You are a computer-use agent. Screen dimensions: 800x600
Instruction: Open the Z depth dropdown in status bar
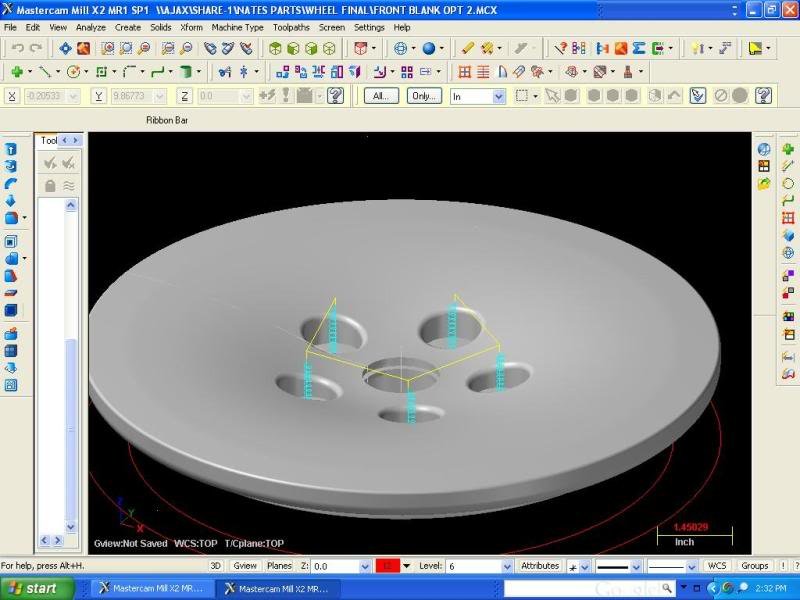tap(364, 566)
